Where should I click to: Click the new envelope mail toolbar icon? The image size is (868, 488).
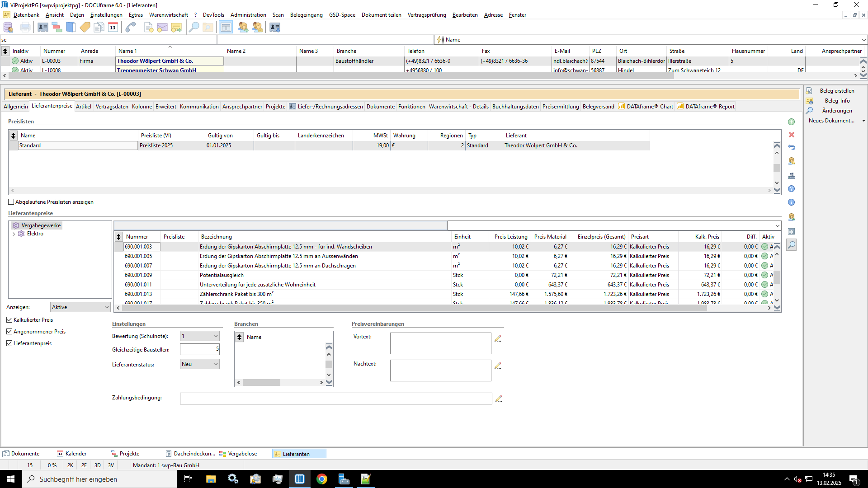click(x=162, y=28)
